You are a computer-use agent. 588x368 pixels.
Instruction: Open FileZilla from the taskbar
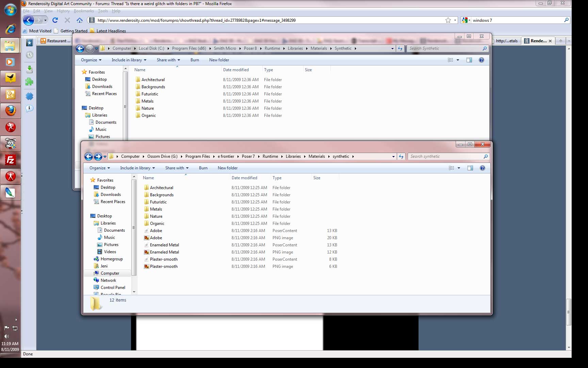pyautogui.click(x=10, y=160)
